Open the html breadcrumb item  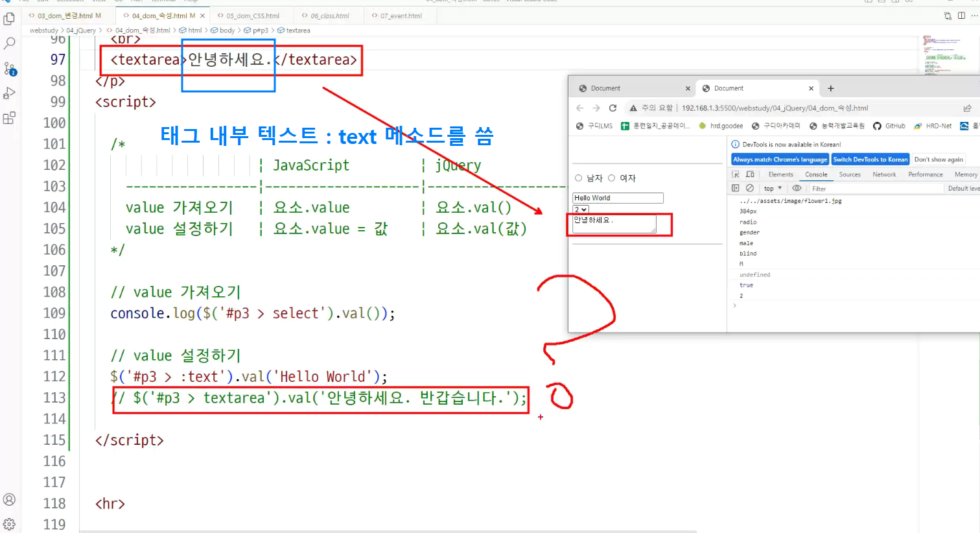click(191, 30)
